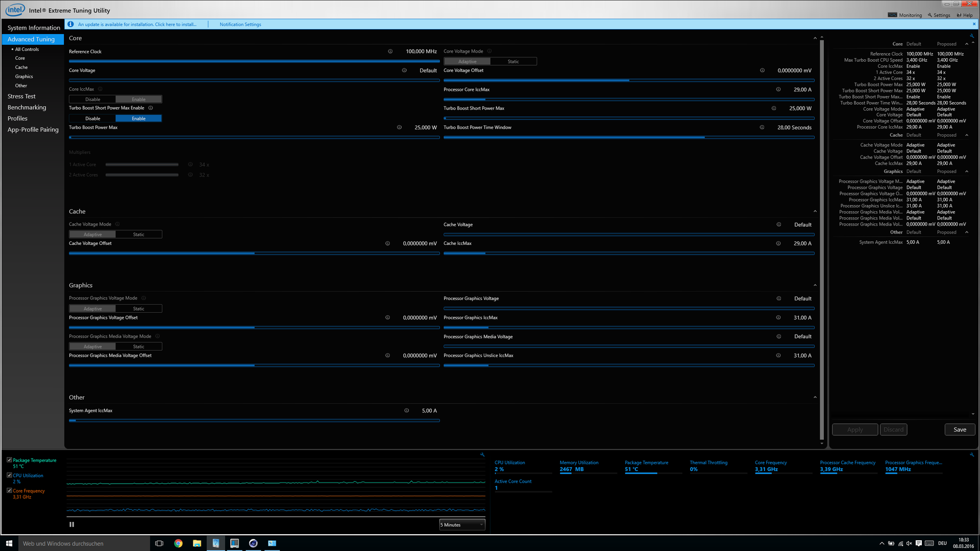Collapse the Cache section
Image resolution: width=980 pixels, height=551 pixels.
(x=815, y=211)
